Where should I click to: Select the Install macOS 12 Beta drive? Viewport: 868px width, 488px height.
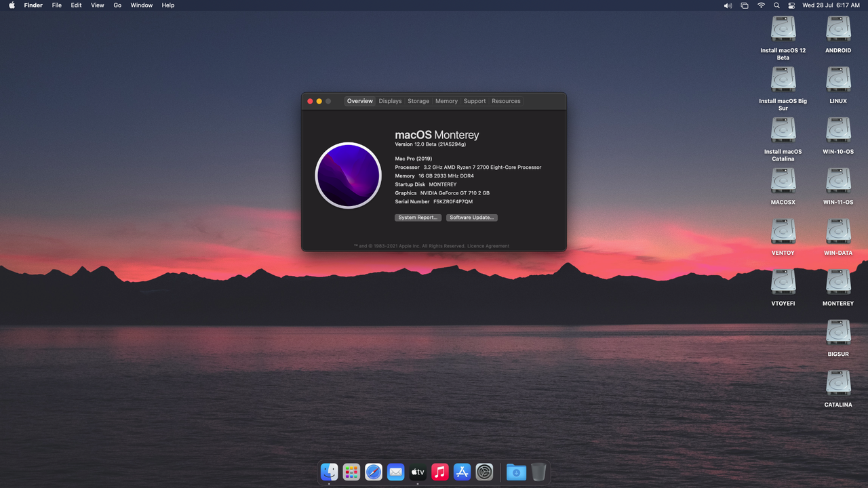(783, 28)
